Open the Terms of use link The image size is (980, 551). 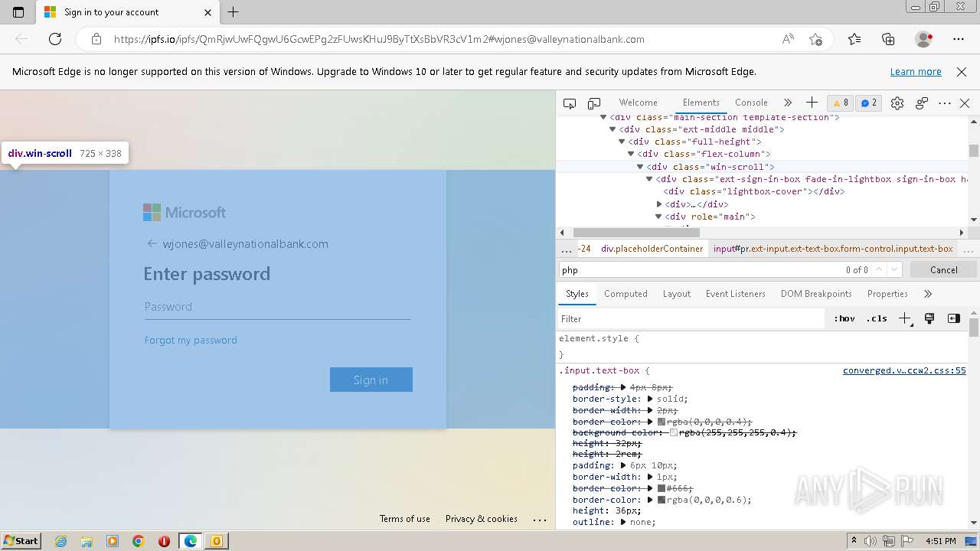pos(405,519)
